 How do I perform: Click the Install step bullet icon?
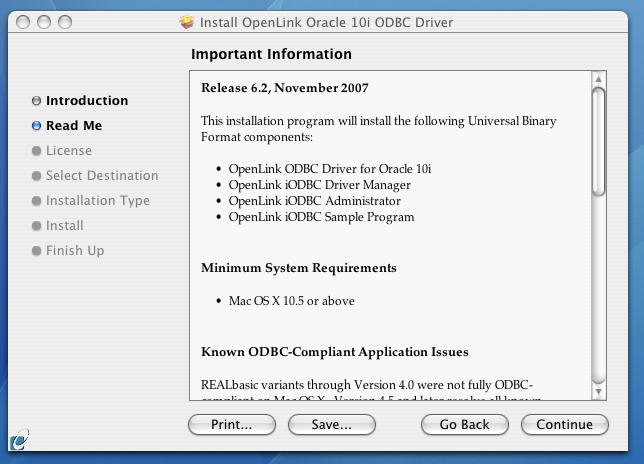coord(37,226)
